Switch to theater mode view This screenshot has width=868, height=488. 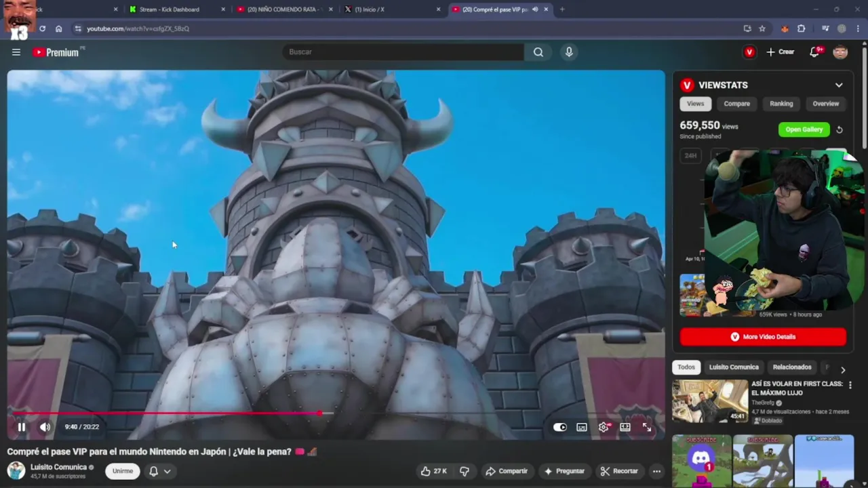(625, 427)
